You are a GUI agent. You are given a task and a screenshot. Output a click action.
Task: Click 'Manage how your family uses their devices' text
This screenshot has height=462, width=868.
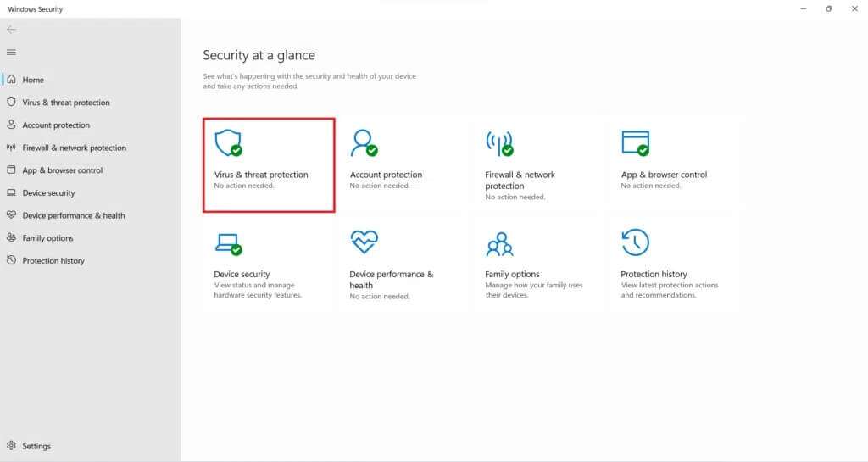[534, 290]
